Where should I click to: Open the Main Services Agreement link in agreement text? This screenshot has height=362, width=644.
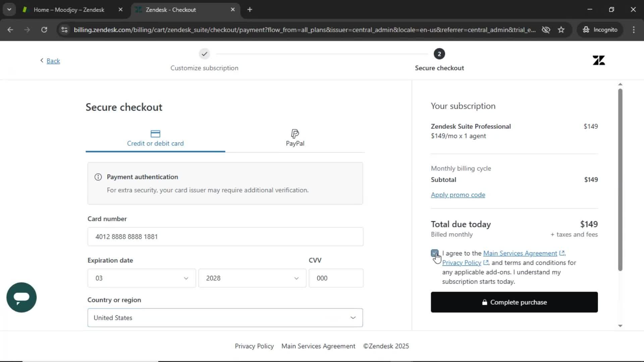520,253
